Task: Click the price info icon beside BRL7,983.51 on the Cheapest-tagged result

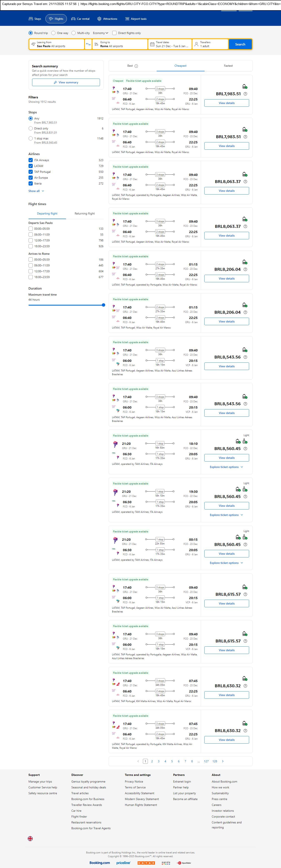Action: coord(245,94)
